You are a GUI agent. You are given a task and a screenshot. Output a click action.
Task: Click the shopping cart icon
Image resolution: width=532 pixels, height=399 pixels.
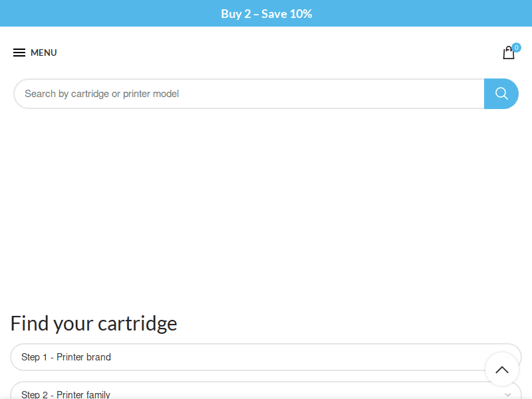tap(508, 53)
